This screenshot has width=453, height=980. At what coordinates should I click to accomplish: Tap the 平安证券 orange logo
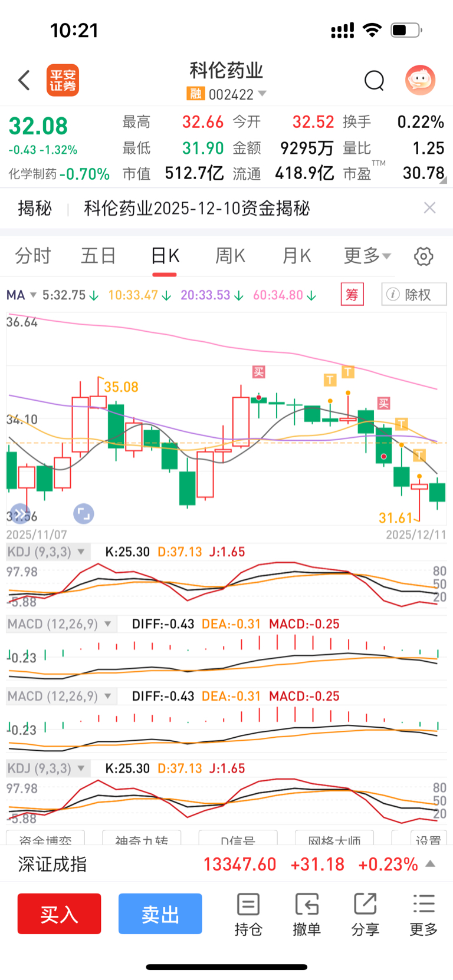click(63, 80)
